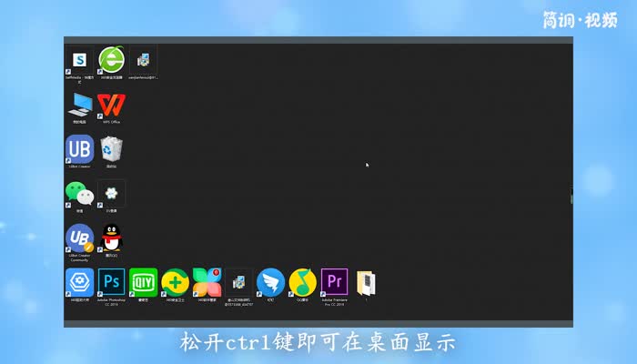Select the EV screen recorder icon
637x364 pixels.
pos(111,193)
